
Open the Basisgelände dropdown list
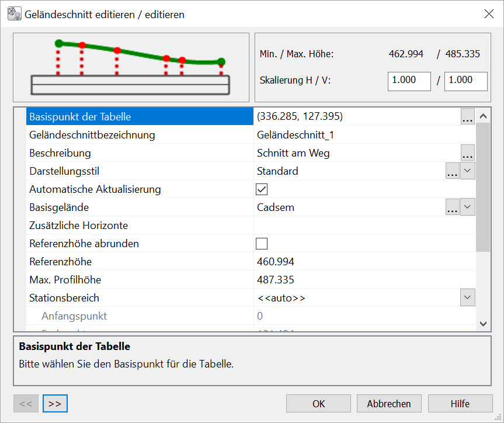point(468,207)
